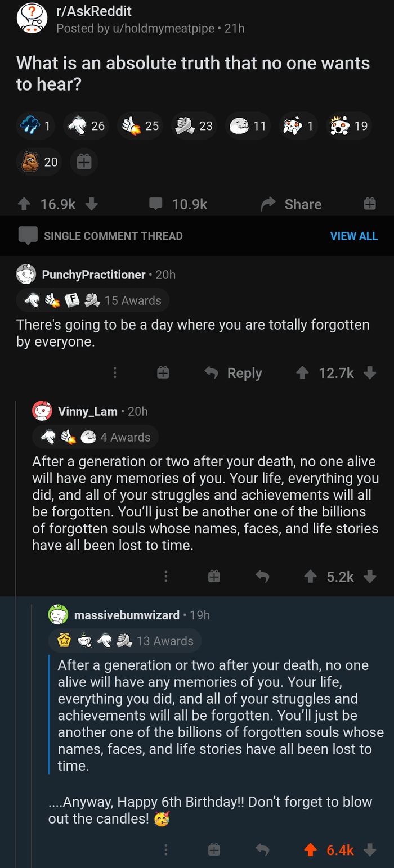Click VIEW ALL comments link
Image resolution: width=394 pixels, height=868 pixels.
click(x=353, y=236)
